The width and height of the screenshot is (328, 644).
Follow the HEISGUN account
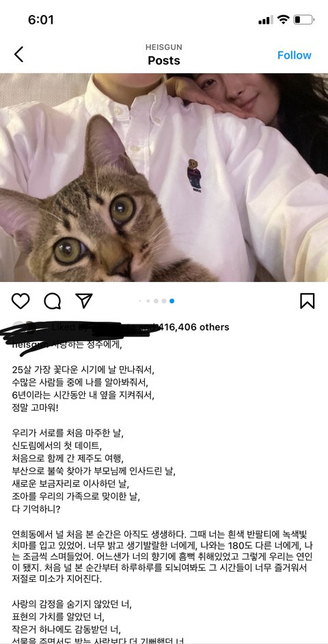pyautogui.click(x=295, y=55)
